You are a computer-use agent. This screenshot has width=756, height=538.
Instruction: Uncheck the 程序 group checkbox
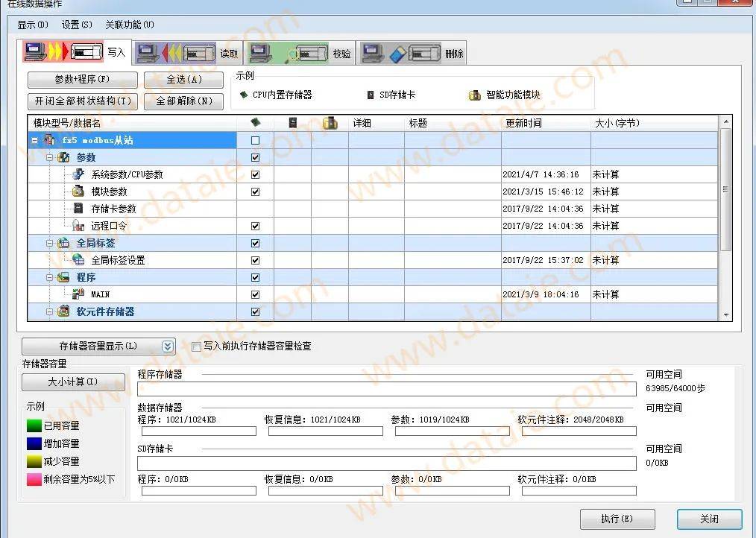(x=256, y=278)
